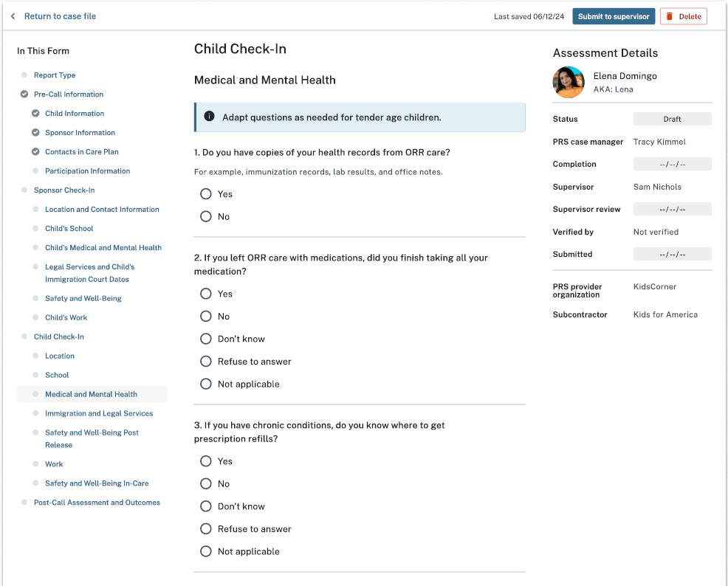Navigate to Immigration and Legal Services
The width and height of the screenshot is (728, 586).
pyautogui.click(x=99, y=413)
